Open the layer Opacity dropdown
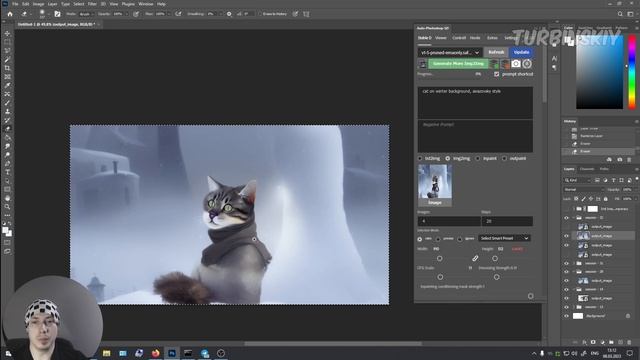The image size is (640, 360). [635, 190]
